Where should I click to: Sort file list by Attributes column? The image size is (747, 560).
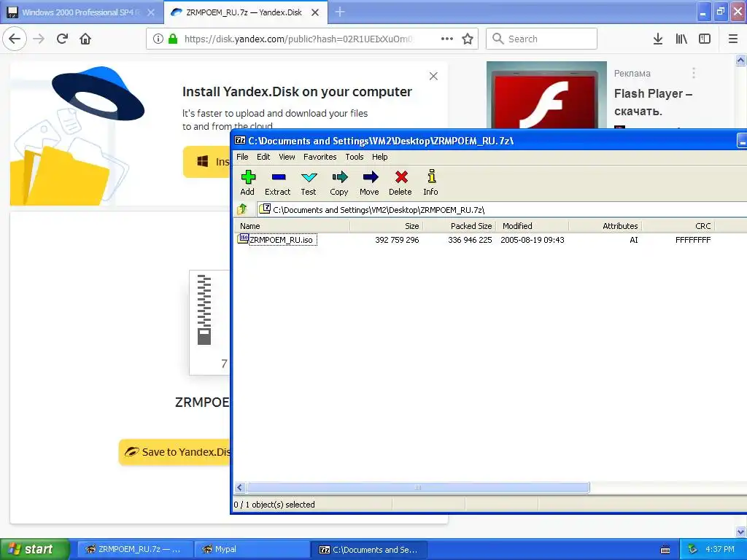point(605,226)
